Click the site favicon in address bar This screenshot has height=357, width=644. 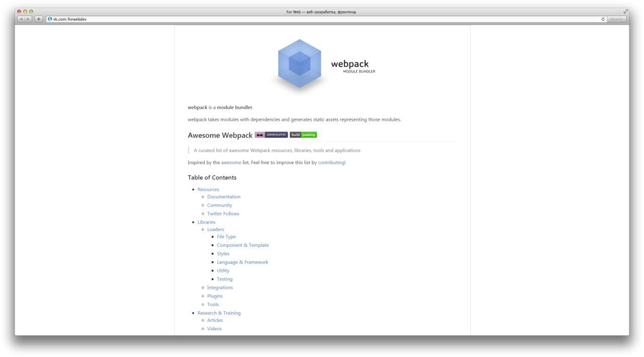pos(49,19)
